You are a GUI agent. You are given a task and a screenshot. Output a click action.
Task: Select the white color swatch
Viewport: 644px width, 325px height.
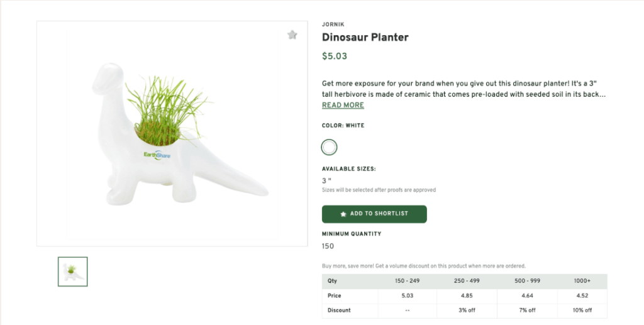(329, 147)
